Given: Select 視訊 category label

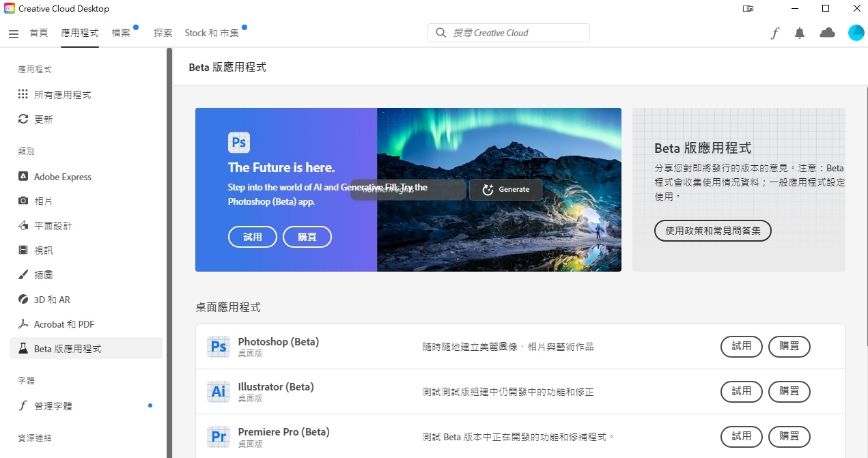Looking at the screenshot, I should click(x=43, y=251).
